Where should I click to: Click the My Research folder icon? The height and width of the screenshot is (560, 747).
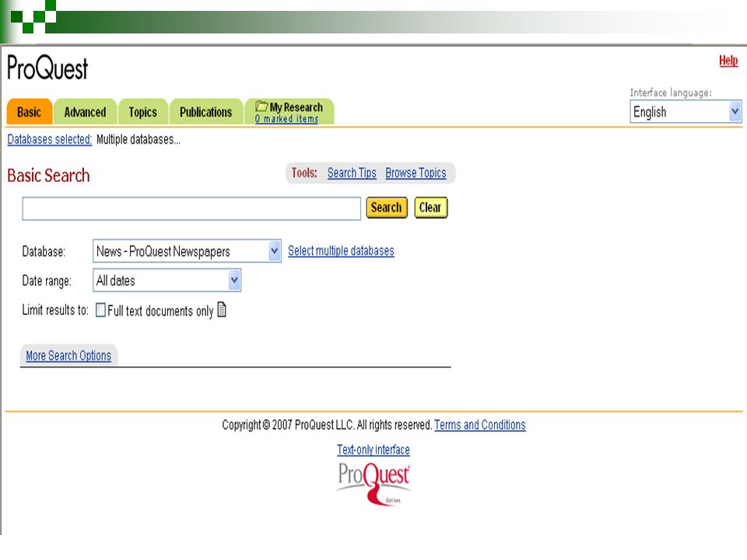tap(261, 106)
